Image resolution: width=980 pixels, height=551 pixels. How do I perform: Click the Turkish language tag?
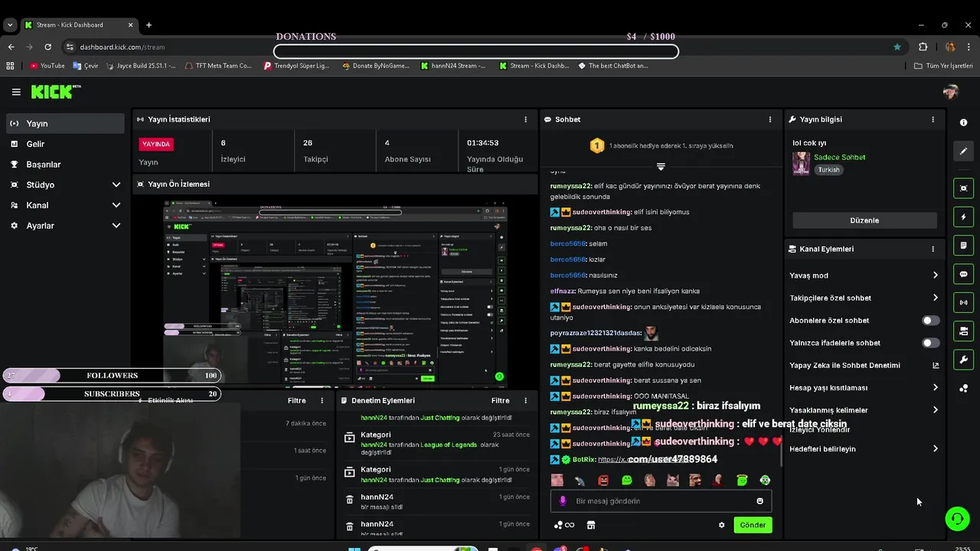[828, 170]
